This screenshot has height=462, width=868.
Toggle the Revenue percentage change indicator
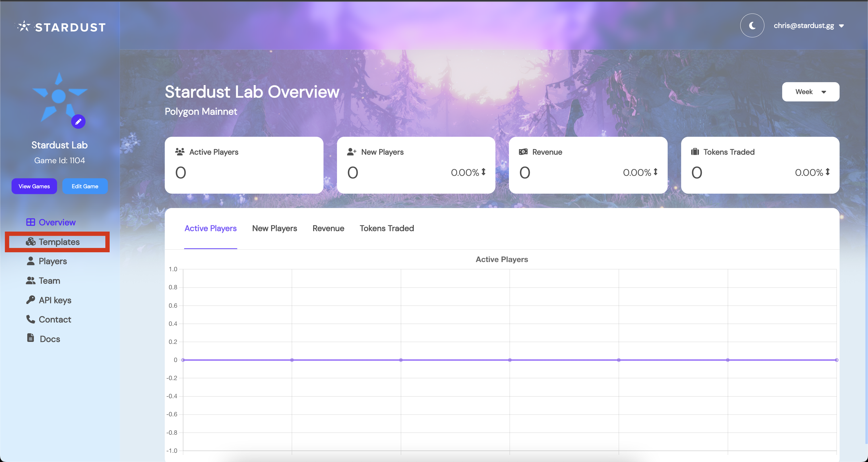655,172
